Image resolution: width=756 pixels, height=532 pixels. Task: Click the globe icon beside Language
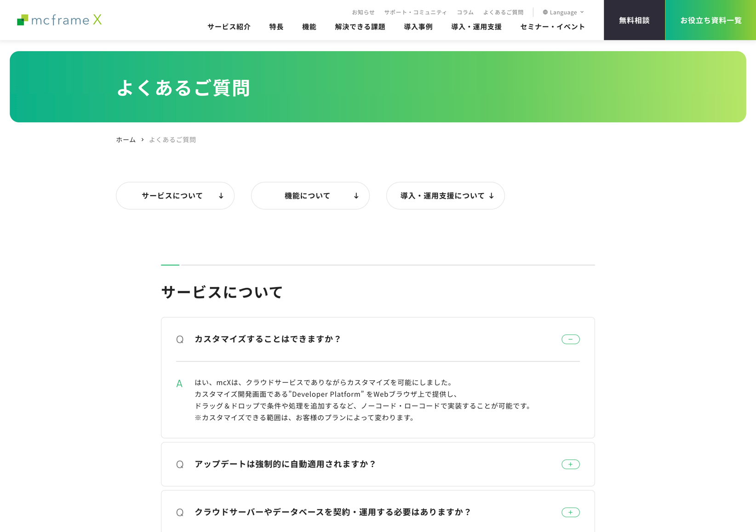545,12
